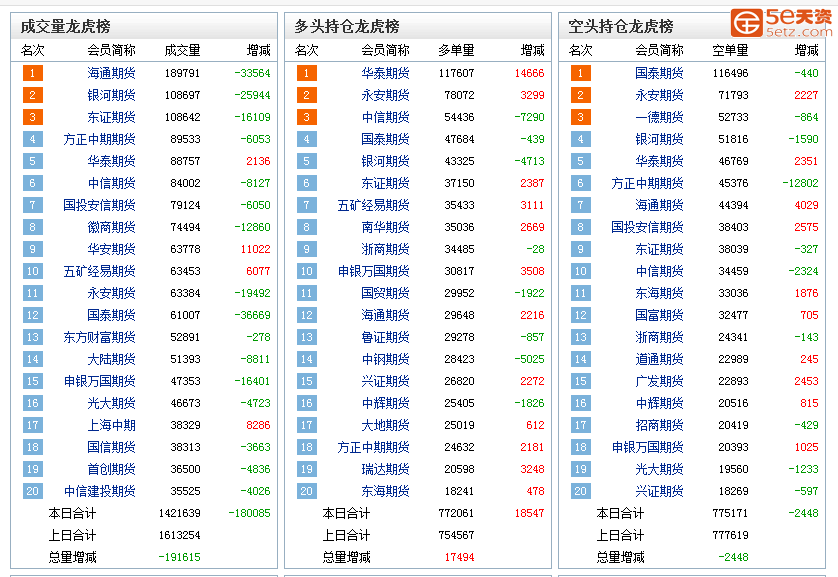Screen dimensions: 838x577
Task: Open 华安期货 member link
Action: pyautogui.click(x=111, y=249)
